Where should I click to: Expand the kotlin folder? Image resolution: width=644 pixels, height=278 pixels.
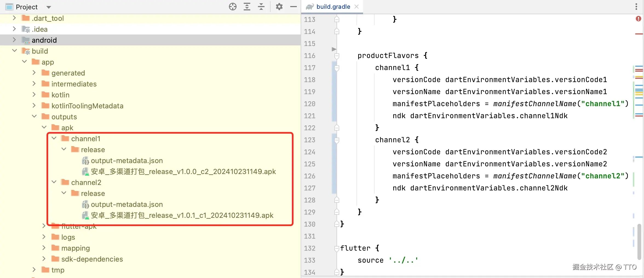click(34, 95)
